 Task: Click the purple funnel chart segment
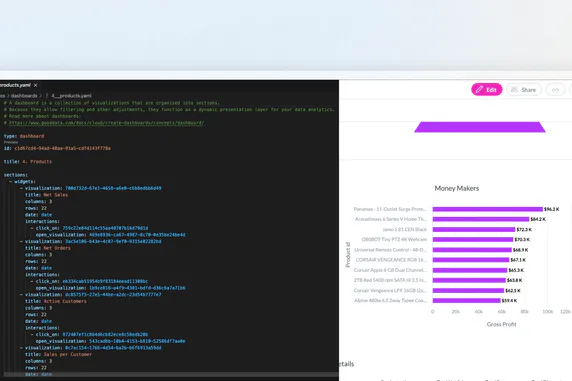pos(480,127)
